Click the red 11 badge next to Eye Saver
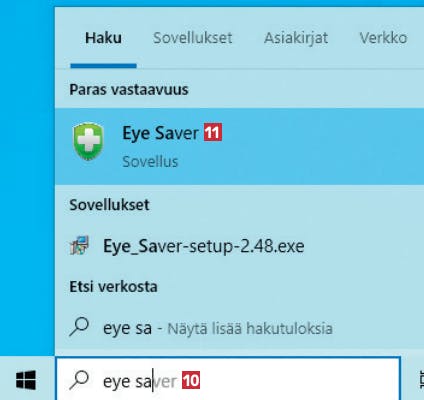The width and height of the screenshot is (424, 400). coord(213,133)
